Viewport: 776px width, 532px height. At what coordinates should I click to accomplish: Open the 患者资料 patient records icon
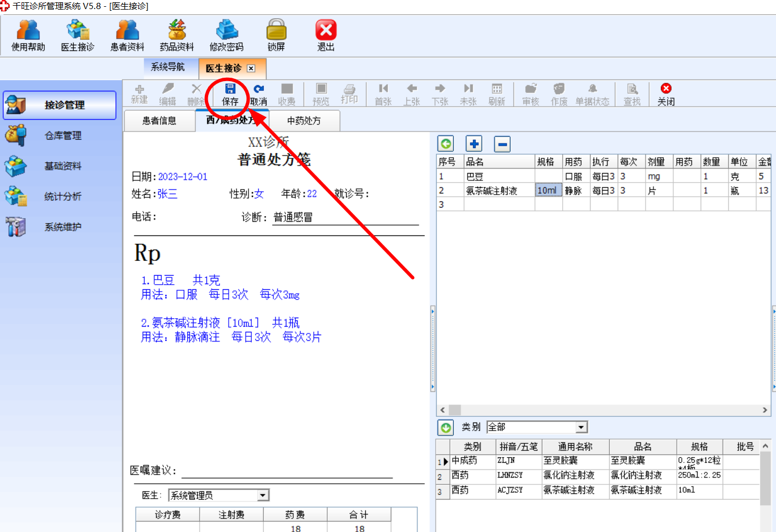(x=127, y=35)
